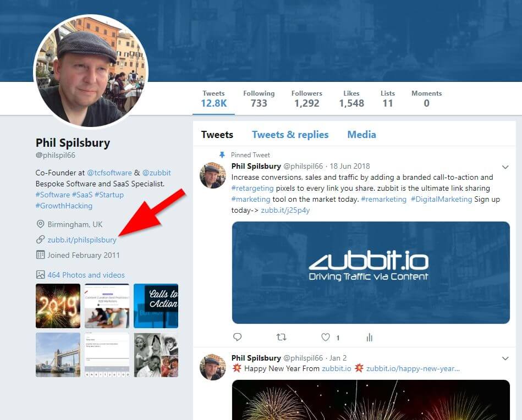The width and height of the screenshot is (522, 420).
Task: Open the Followers 1,292 count
Action: click(x=306, y=99)
